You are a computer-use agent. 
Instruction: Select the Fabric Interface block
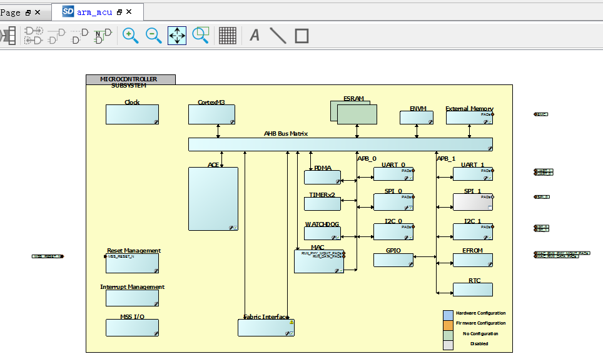coord(266,327)
